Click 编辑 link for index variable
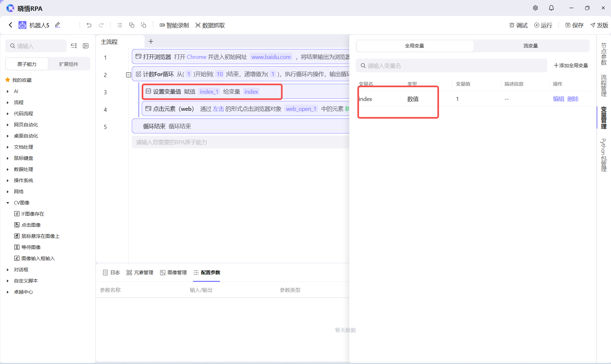 558,99
